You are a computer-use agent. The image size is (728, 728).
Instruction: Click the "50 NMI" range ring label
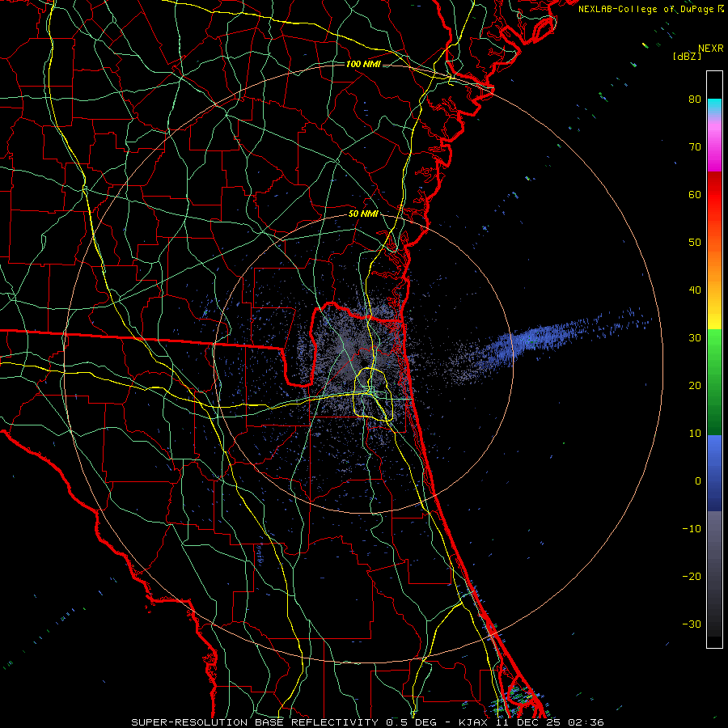click(x=363, y=214)
